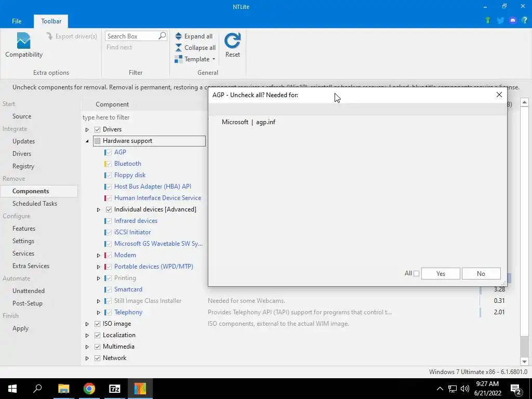Screen dimensions: 532x399
Task: Click the Collapse all toolbar item
Action: tap(195, 48)
